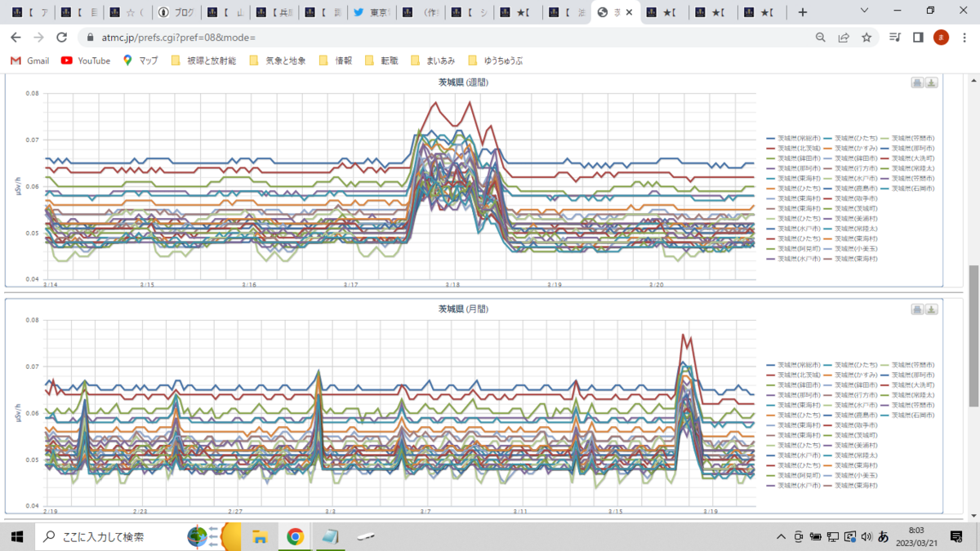Image resolution: width=980 pixels, height=551 pixels.
Task: Open a new browser tab
Action: click(x=803, y=12)
